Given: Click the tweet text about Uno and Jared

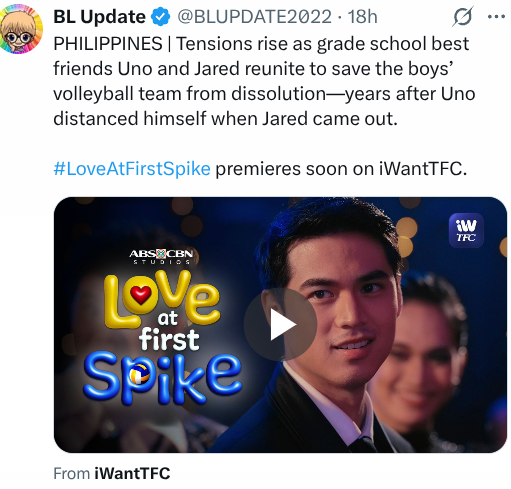Looking at the screenshot, I should pos(264,81).
